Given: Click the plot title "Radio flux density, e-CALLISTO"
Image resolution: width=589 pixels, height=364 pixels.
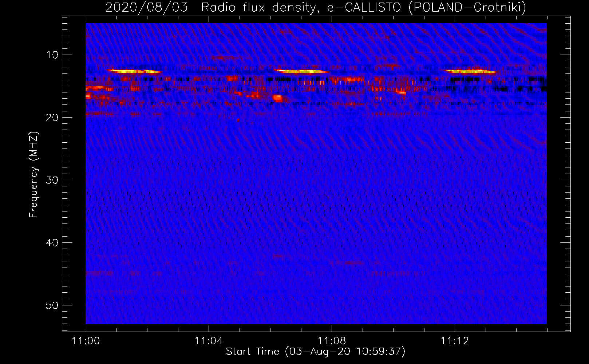Looking at the screenshot, I should 301,7.
